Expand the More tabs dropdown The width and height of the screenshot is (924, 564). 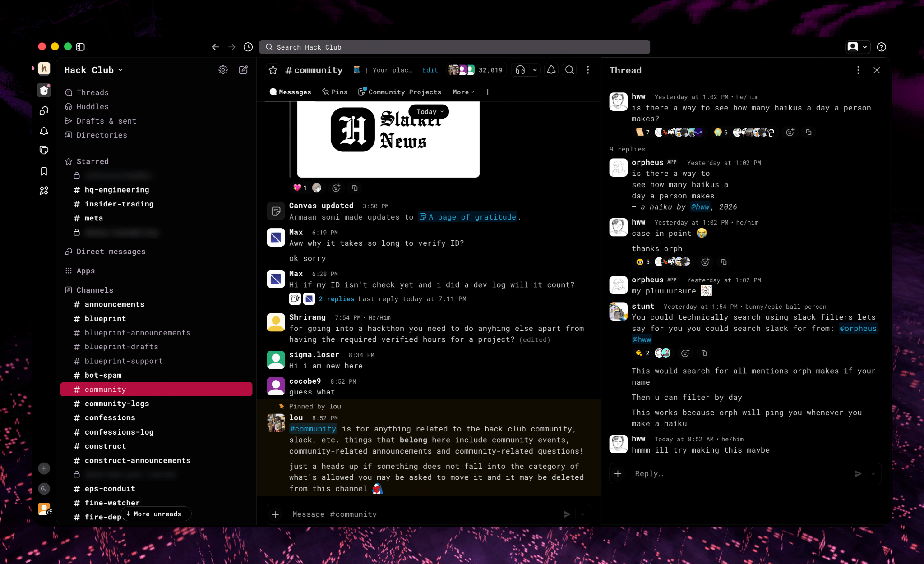(463, 92)
